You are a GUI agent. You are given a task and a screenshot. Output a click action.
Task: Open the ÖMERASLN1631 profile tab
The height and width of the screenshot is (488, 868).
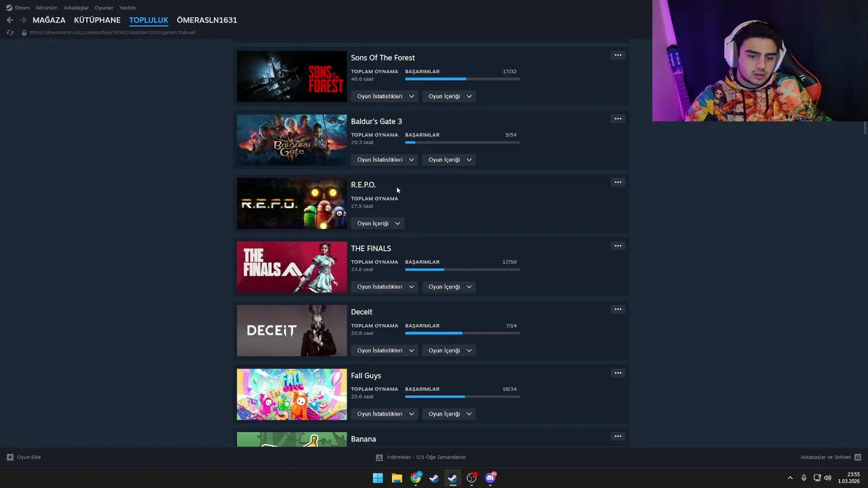[207, 20]
